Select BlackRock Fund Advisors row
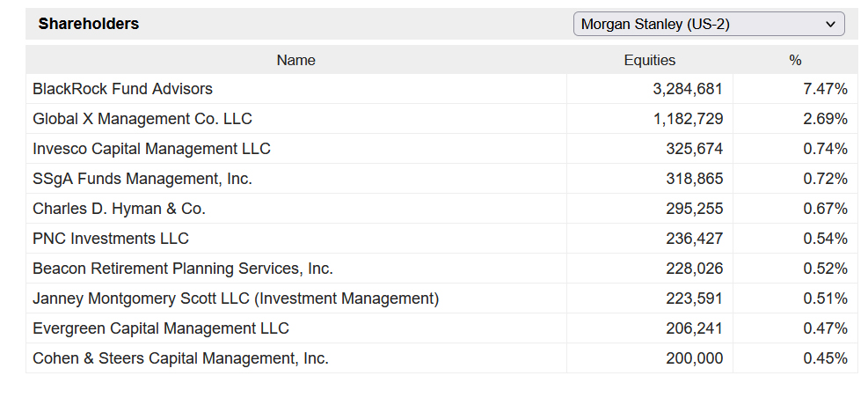The width and height of the screenshot is (868, 398). (x=122, y=89)
